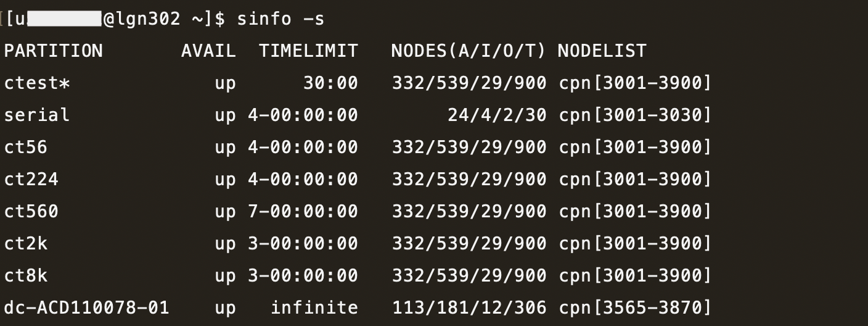Click the 30:00 time limit value
This screenshot has width=868, height=326.
(x=330, y=83)
